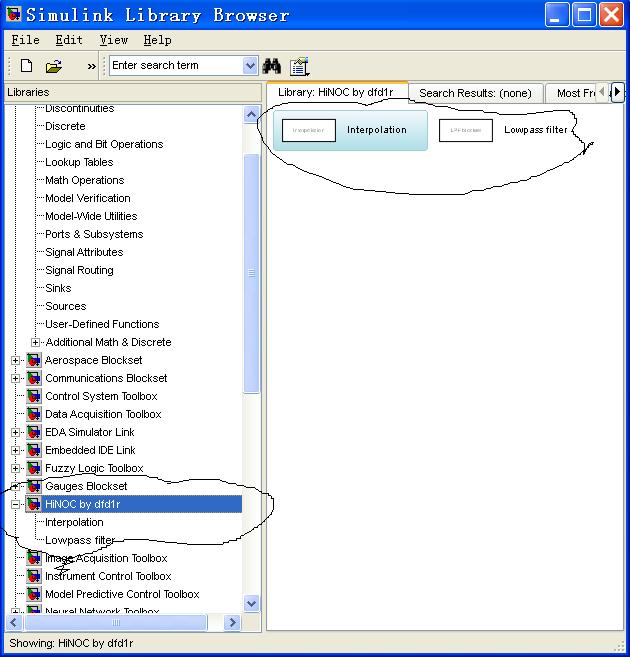The height and width of the screenshot is (657, 630).
Task: Switch to the Library: HiNOC by dfd1r tab
Action: (336, 92)
